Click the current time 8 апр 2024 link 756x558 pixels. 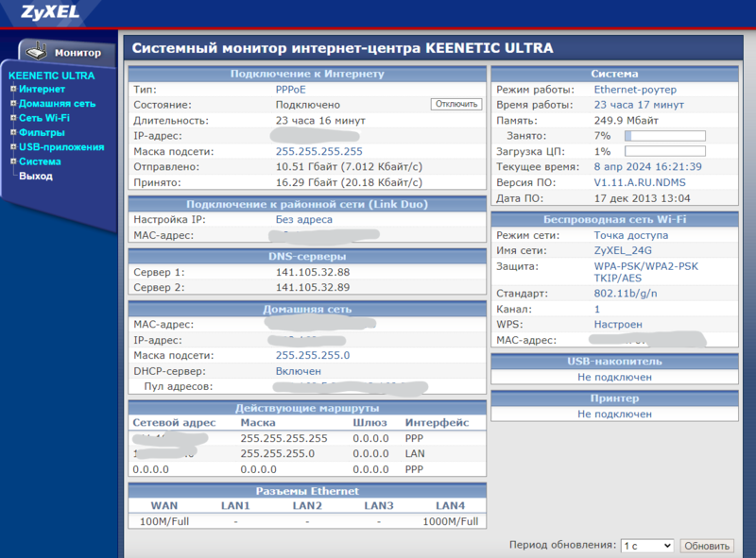(647, 167)
